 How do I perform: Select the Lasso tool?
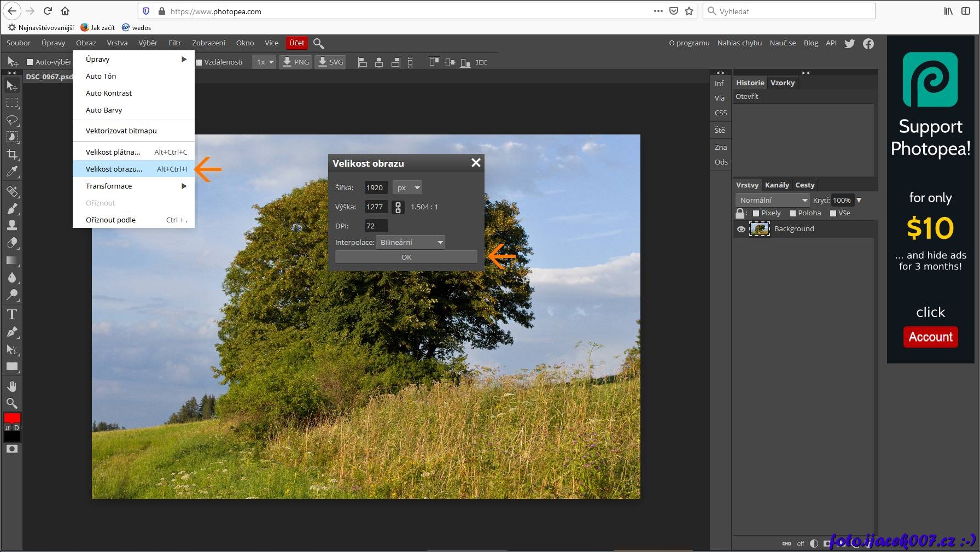coord(12,120)
